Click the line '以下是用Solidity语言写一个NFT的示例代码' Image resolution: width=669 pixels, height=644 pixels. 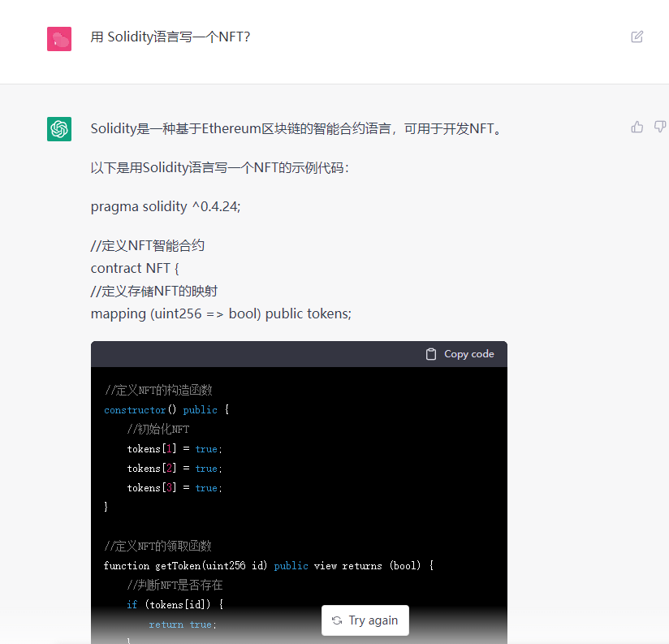pyautogui.click(x=220, y=168)
